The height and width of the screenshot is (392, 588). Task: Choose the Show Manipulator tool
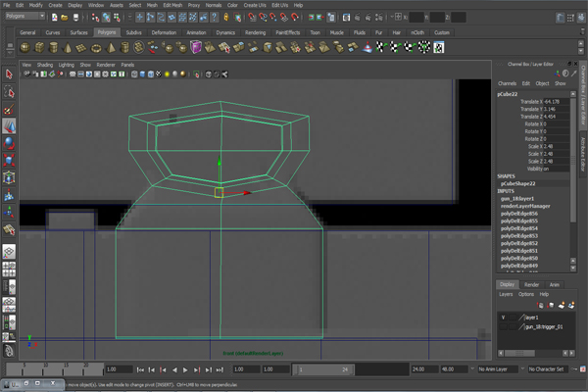pyautogui.click(x=9, y=212)
